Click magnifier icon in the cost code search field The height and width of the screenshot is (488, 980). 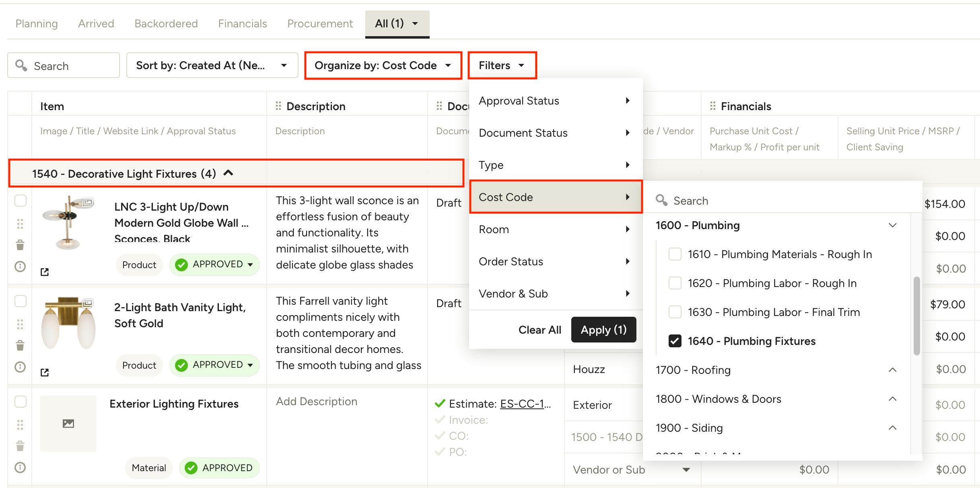(661, 200)
